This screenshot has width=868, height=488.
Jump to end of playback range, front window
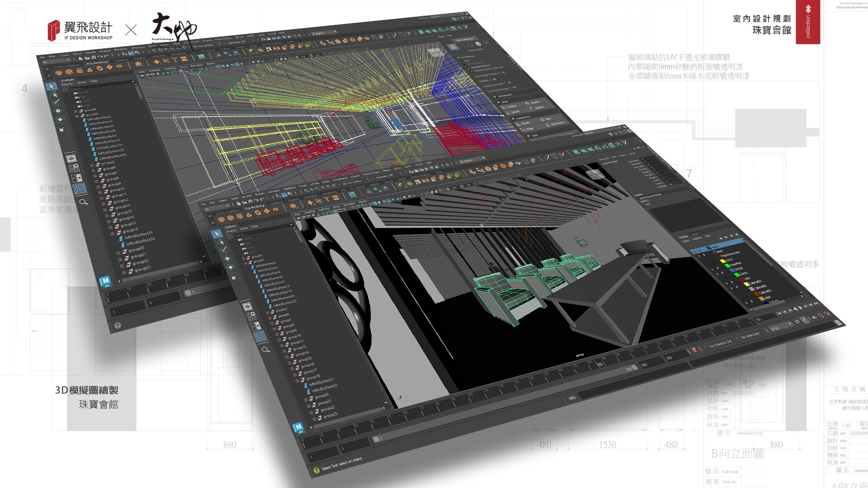click(x=816, y=303)
